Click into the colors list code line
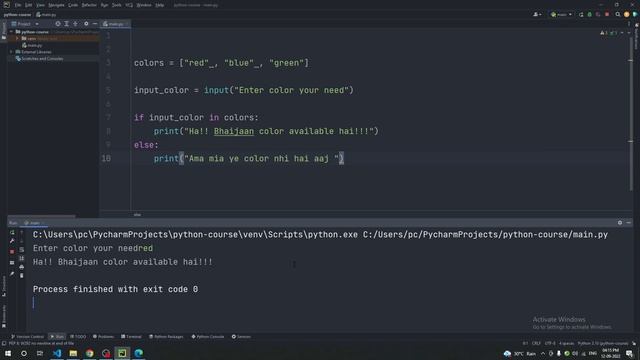 [x=222, y=63]
